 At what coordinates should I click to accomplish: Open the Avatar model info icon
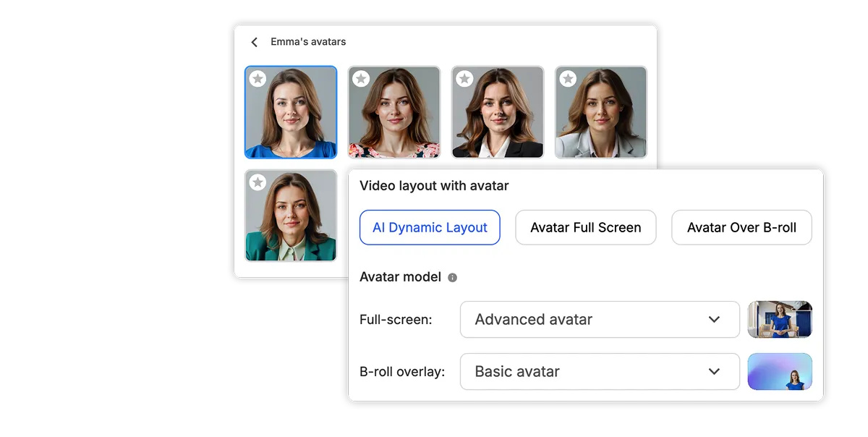[453, 277]
